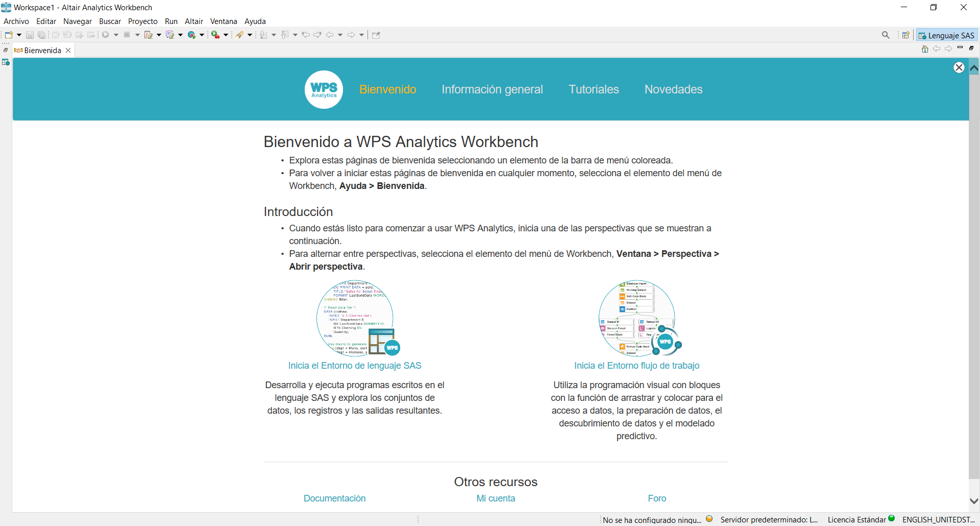Open the Mi cuenta link
The image size is (980, 526).
tap(496, 498)
